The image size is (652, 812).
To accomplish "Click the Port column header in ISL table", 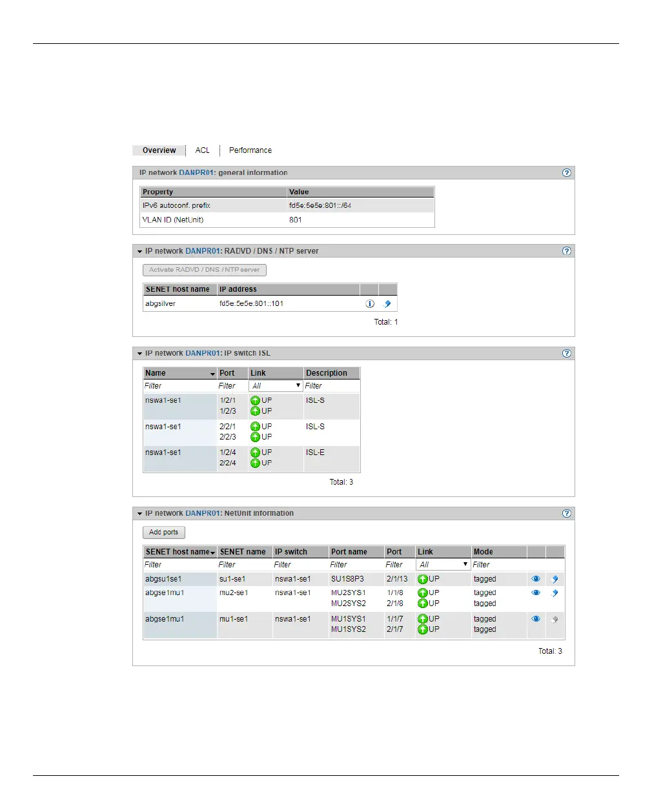I will (232, 373).
